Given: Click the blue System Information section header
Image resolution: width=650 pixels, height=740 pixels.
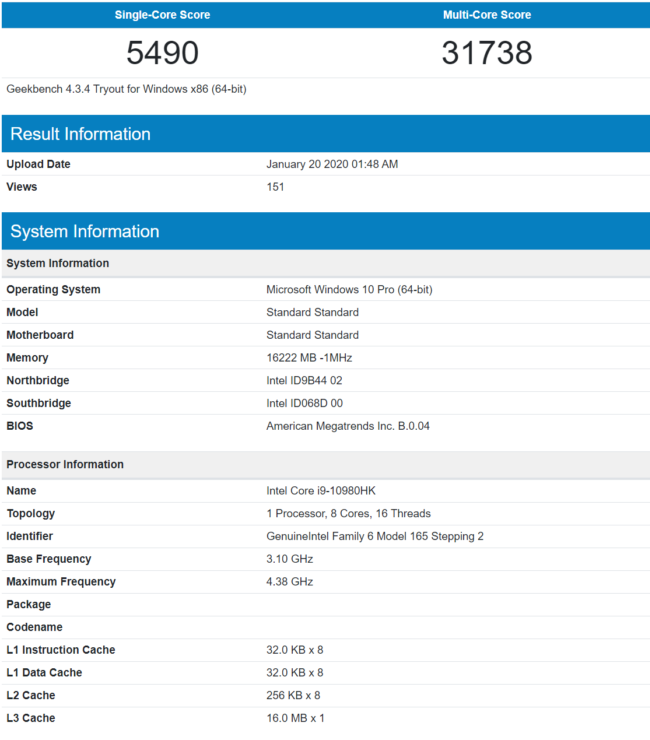Looking at the screenshot, I should [x=85, y=231].
